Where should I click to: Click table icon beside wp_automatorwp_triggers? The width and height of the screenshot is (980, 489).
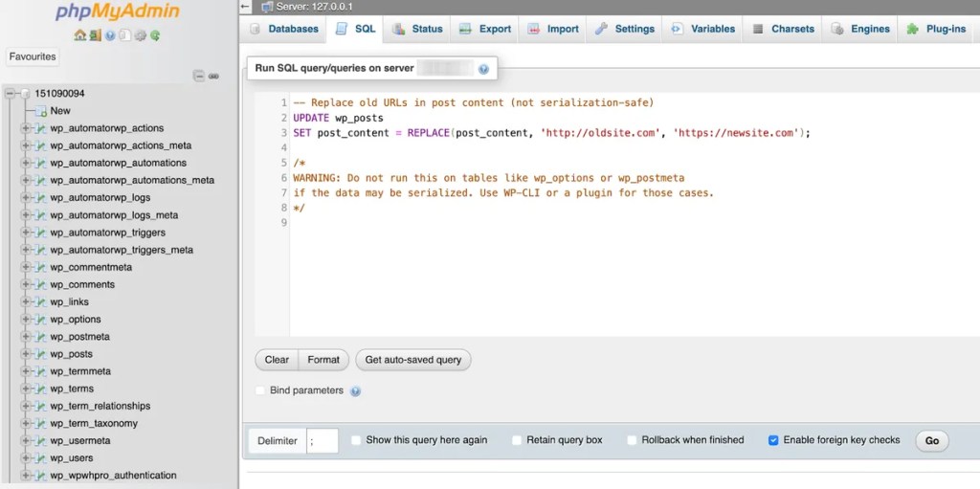[x=41, y=233]
